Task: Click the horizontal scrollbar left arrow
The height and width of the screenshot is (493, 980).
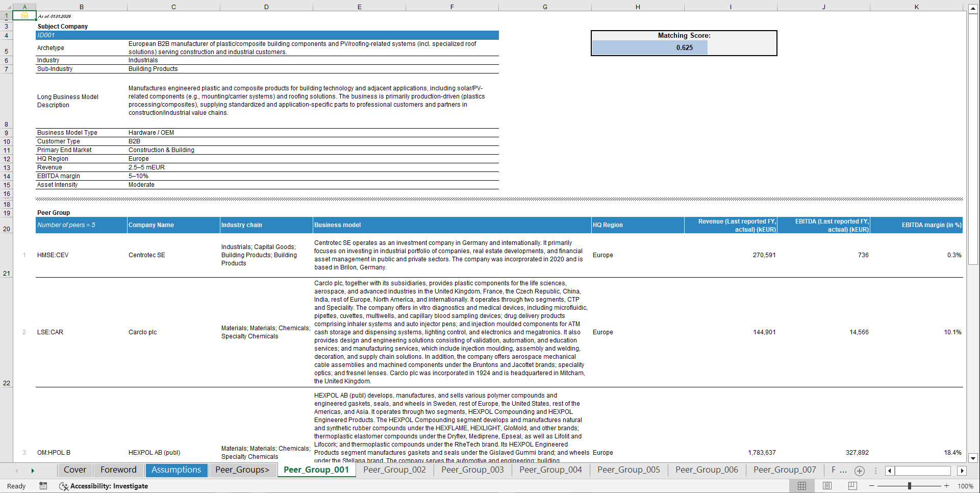Action: point(889,471)
